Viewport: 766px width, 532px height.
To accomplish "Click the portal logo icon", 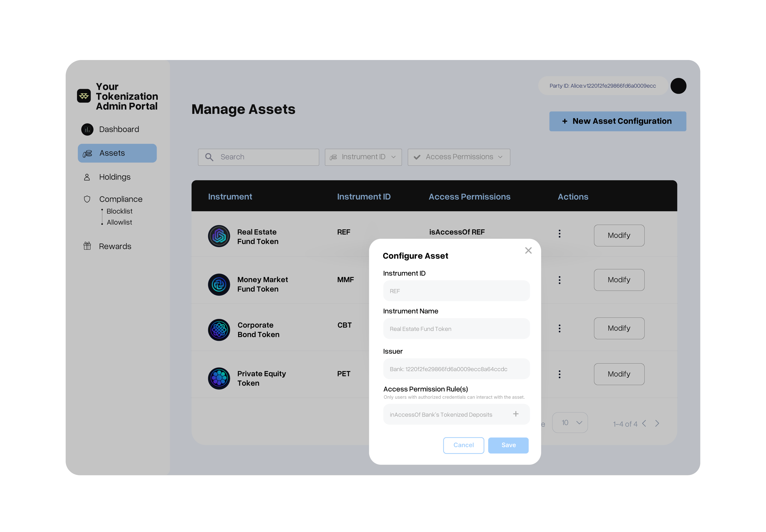I will pyautogui.click(x=84, y=96).
